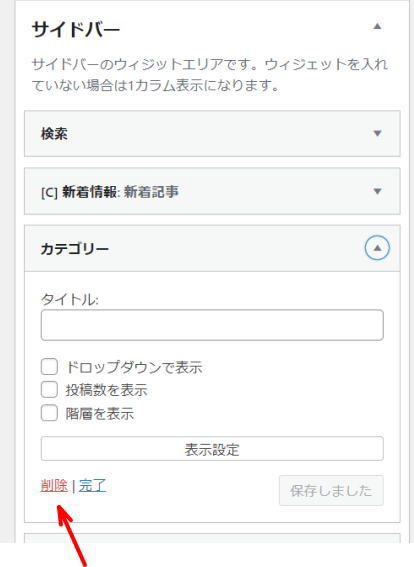Click the ドロップダウンで表示 label text
Viewport: 414px width, 567px height.
(x=134, y=367)
